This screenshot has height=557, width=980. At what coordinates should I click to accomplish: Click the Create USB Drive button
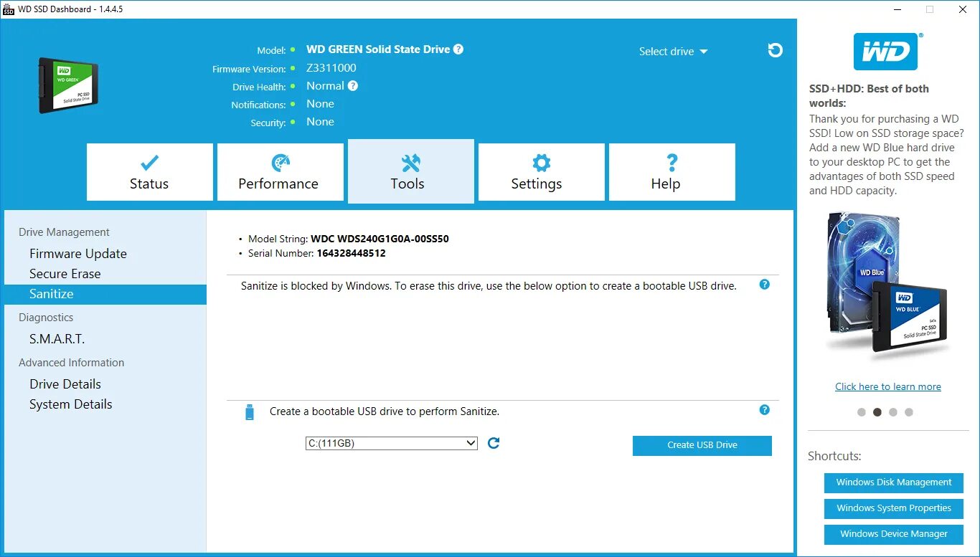point(702,445)
